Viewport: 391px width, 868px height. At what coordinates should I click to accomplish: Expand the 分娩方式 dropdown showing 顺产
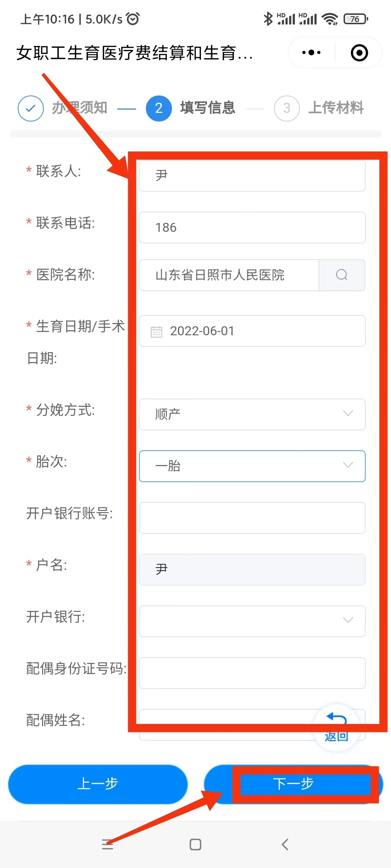click(252, 414)
